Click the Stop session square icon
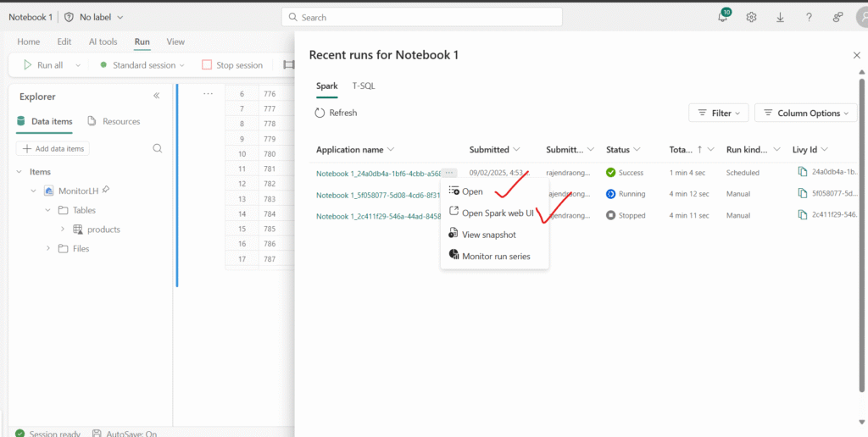 (207, 64)
